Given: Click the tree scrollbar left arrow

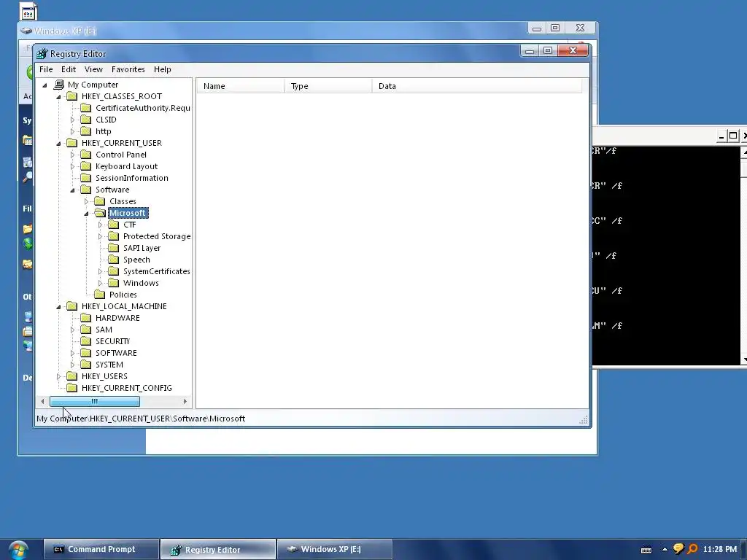Looking at the screenshot, I should point(43,402).
